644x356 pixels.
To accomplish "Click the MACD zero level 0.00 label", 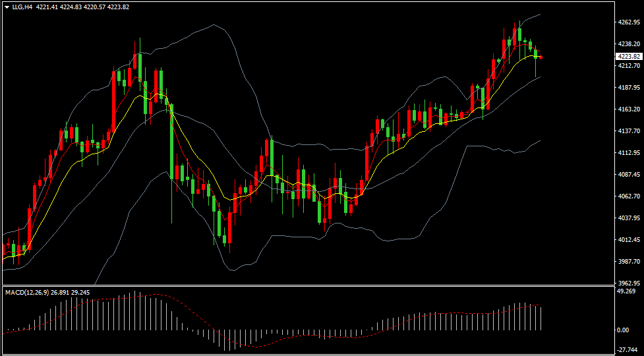I will pyautogui.click(x=624, y=330).
